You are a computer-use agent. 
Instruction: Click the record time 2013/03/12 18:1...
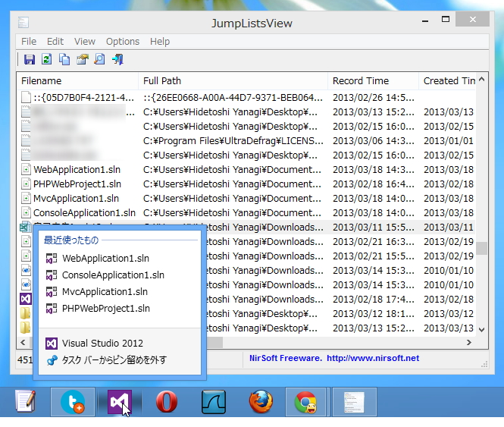click(373, 314)
